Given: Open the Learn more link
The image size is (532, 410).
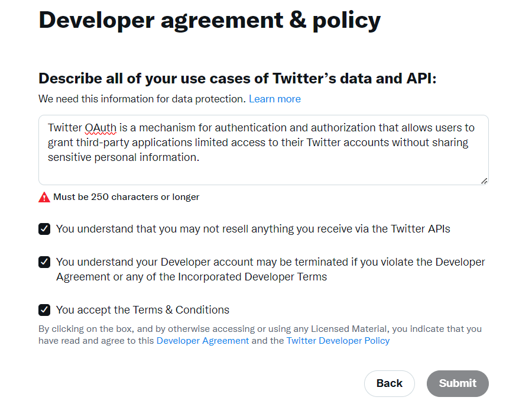Looking at the screenshot, I should [275, 99].
